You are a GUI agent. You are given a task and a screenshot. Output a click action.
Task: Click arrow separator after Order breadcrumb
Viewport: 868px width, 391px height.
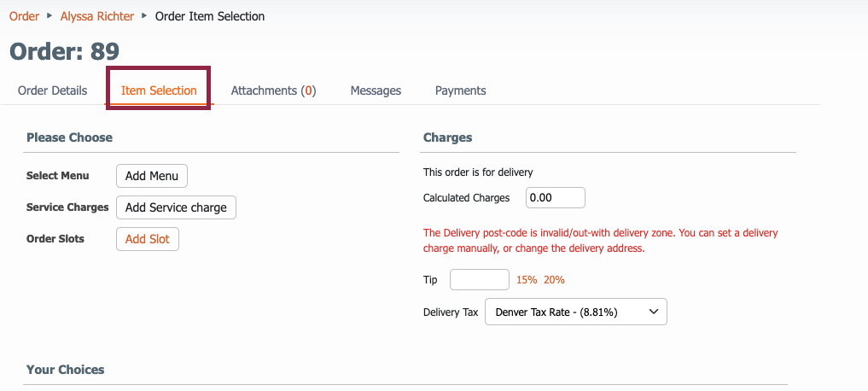click(x=50, y=15)
